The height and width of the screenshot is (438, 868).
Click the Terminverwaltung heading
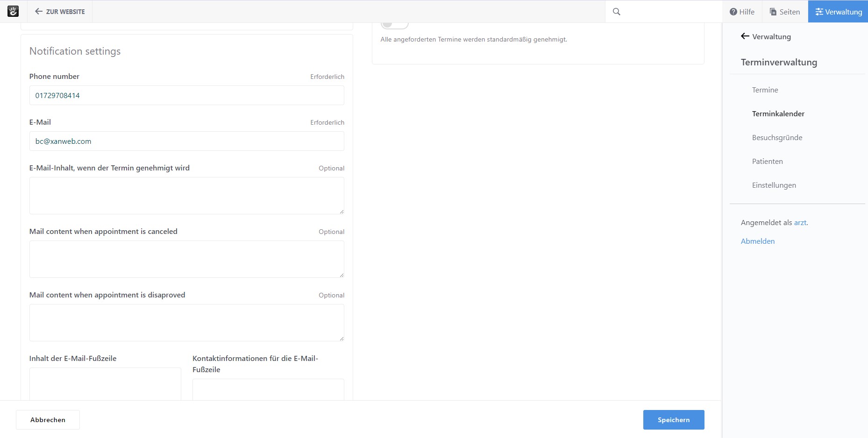pos(779,62)
